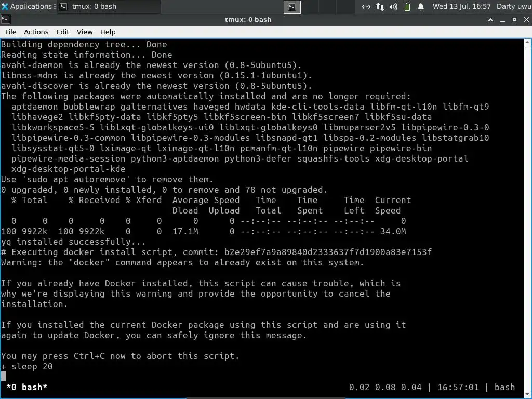Click the 'bash' label in tmux status right

click(x=504, y=387)
